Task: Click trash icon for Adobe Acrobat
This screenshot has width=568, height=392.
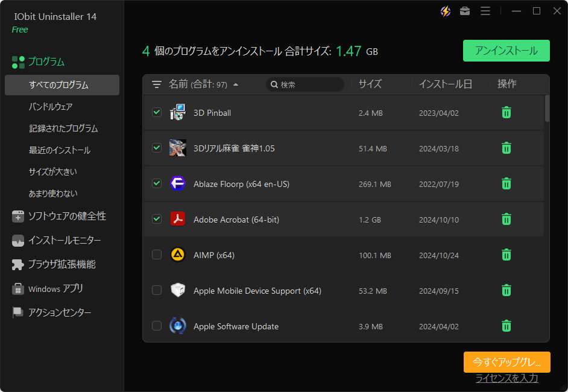Action: click(506, 219)
